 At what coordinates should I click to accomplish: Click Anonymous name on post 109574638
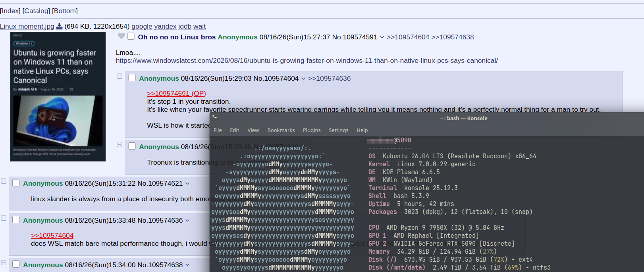[x=43, y=265]
